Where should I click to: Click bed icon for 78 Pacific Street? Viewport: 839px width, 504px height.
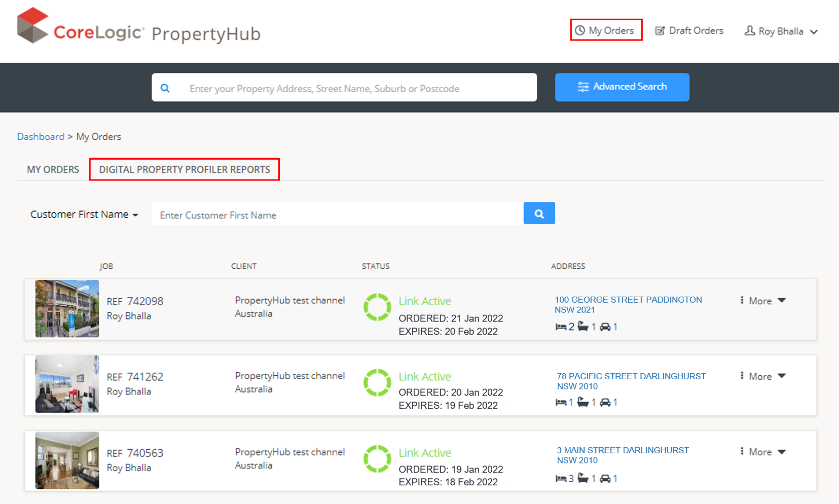pyautogui.click(x=561, y=403)
